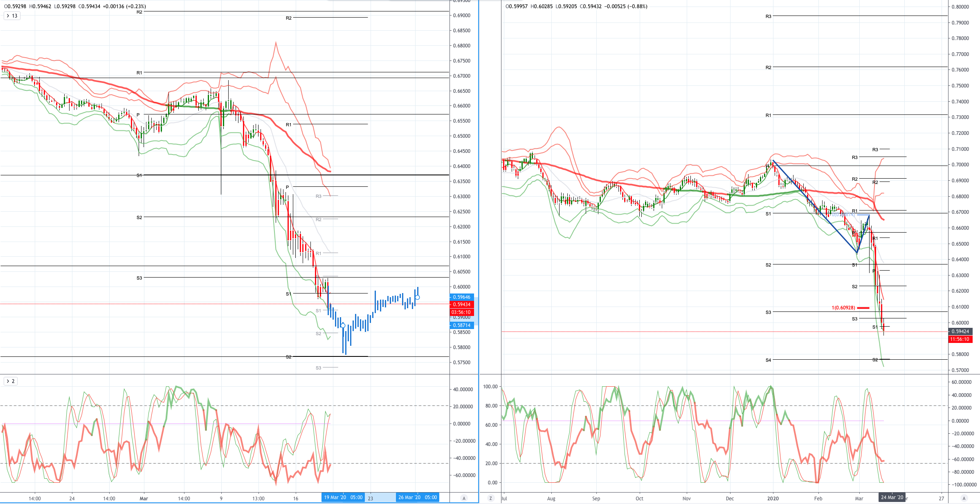Click the 0.69000 label on left price axis
Screen dimensions: 980x504
tap(461, 16)
